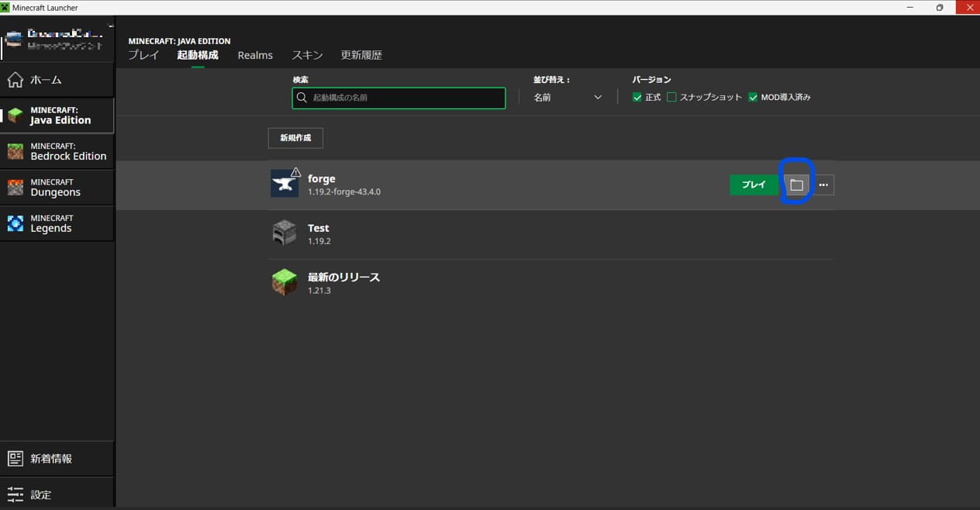This screenshot has width=980, height=510.
Task: Open the account profile menu at top-left
Action: tap(57, 40)
